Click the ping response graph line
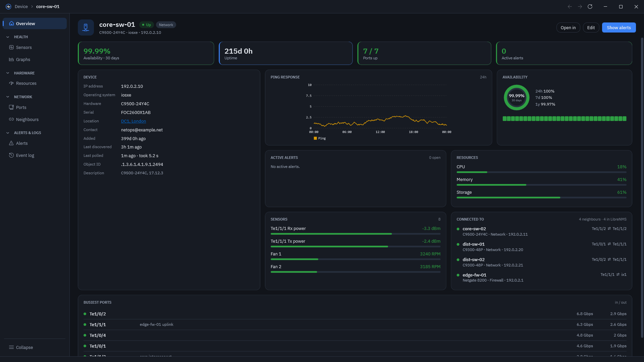 (x=380, y=121)
